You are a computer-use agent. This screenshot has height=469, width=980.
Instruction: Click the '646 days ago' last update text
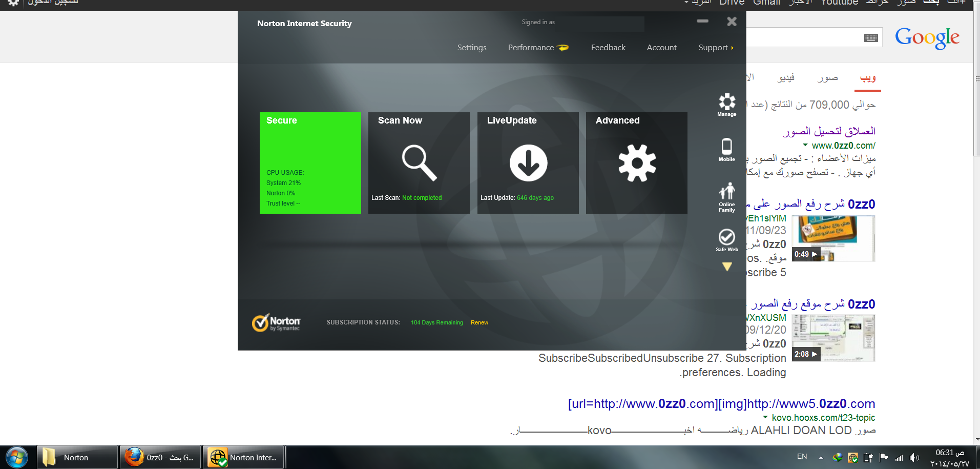(x=535, y=198)
